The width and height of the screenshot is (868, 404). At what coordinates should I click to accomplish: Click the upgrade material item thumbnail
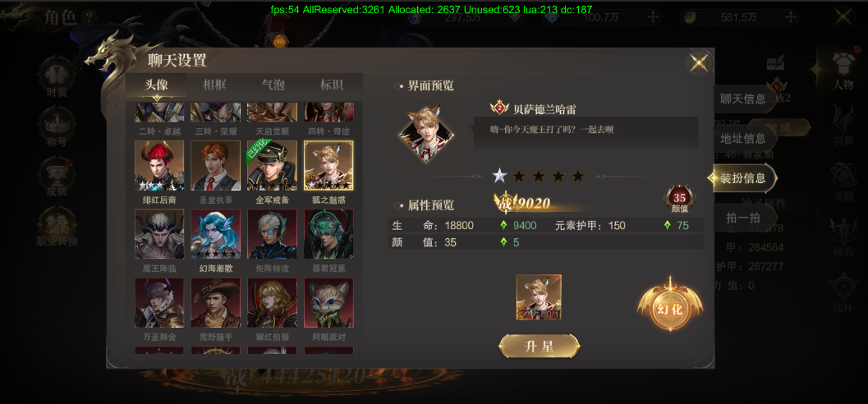[x=539, y=297]
